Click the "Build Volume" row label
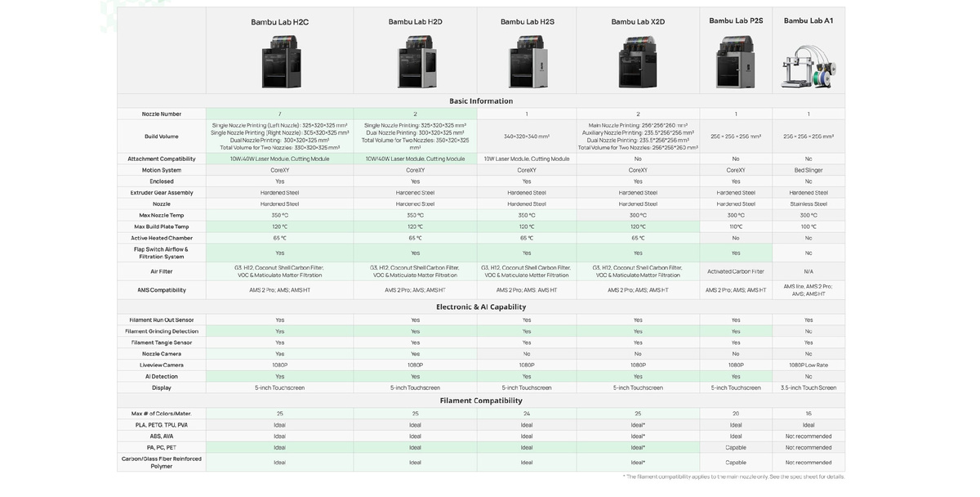Viewport: 980px width, 497px height. pos(162,137)
